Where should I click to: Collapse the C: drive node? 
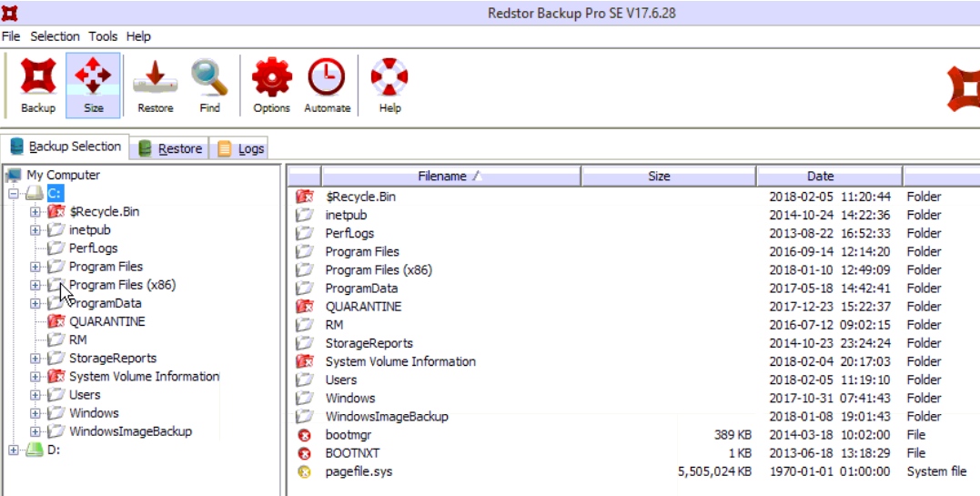(x=14, y=194)
